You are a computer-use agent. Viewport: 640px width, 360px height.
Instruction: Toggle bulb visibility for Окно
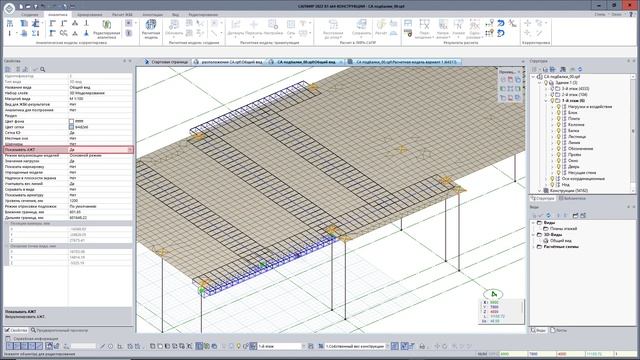558,161
